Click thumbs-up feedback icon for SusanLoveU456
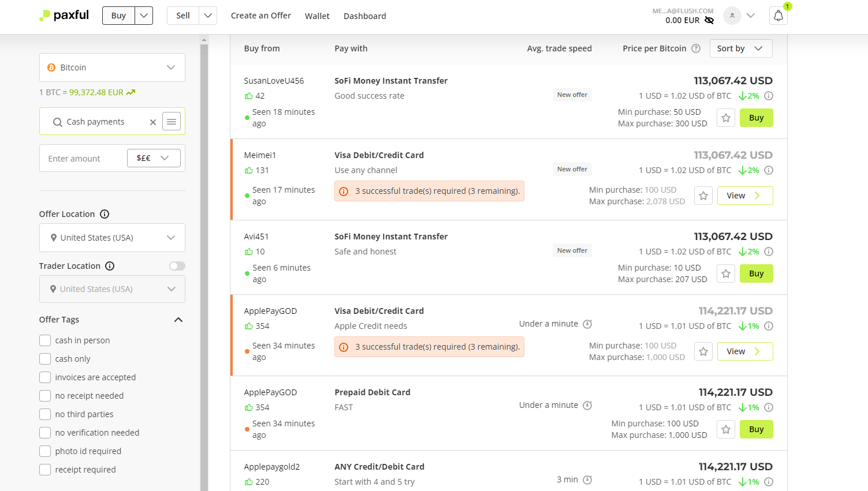 [x=248, y=96]
